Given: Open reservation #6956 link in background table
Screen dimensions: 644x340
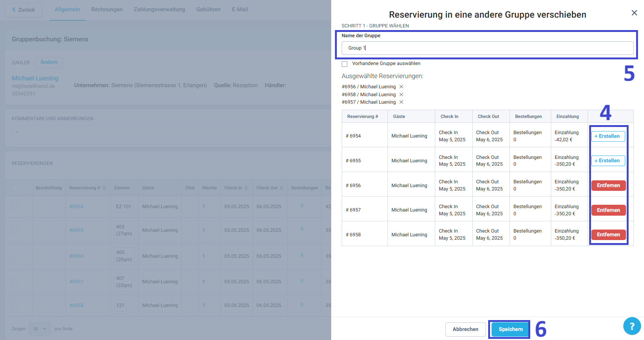Looking at the screenshot, I should point(76,256).
